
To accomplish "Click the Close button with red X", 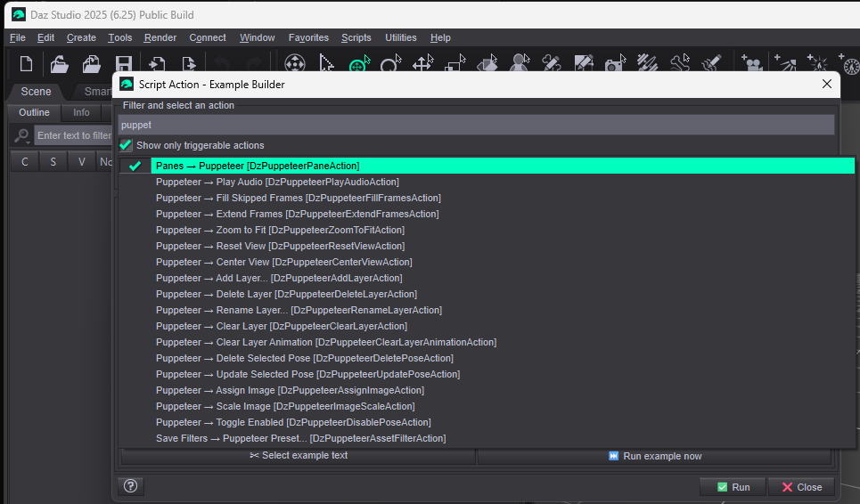I will [801, 486].
